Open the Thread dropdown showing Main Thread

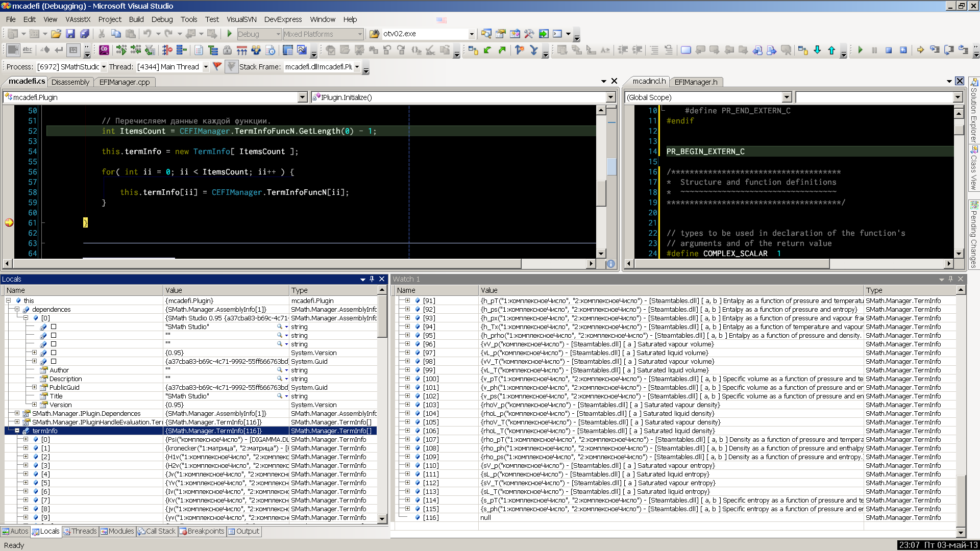pos(206,67)
